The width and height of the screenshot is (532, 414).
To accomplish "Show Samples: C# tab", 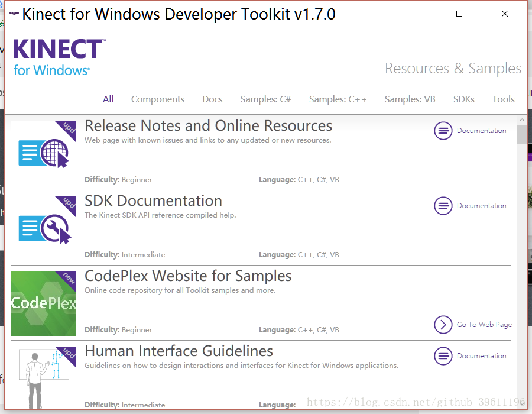I will coord(265,99).
